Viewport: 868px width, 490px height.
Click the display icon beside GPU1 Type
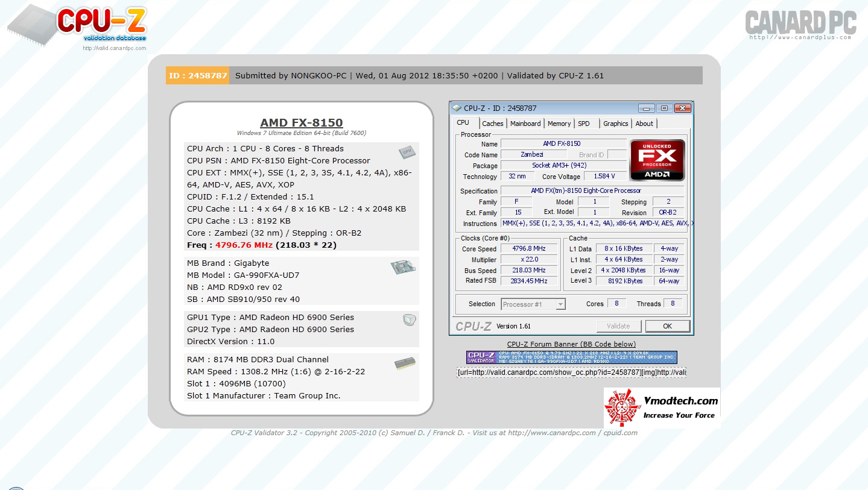click(410, 320)
